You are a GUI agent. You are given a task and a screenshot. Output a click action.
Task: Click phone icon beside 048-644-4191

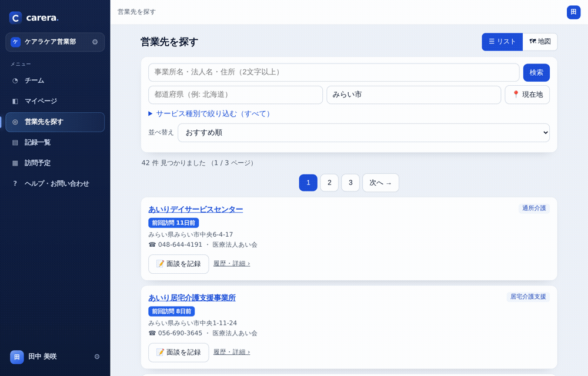[x=152, y=244]
